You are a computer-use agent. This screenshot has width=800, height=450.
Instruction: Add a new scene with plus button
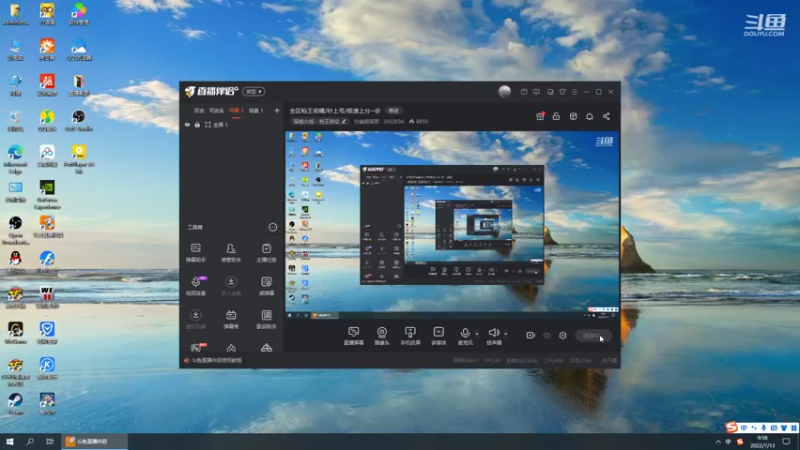coord(277,110)
